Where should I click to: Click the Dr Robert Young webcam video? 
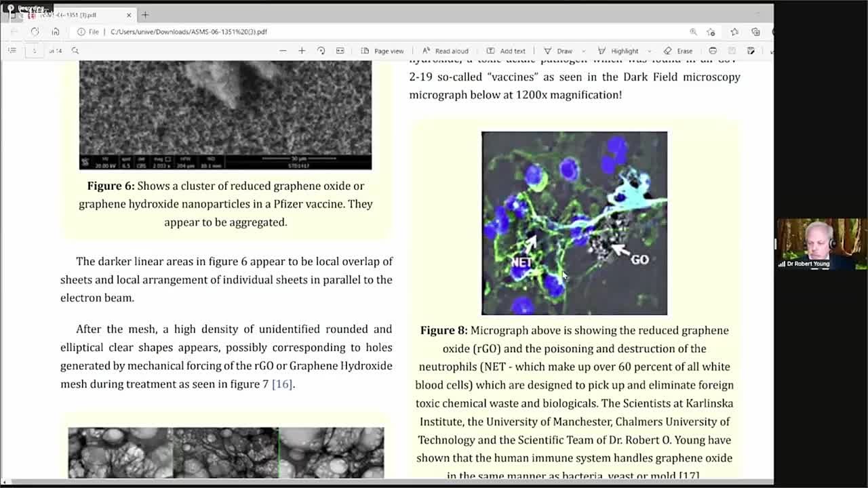821,244
